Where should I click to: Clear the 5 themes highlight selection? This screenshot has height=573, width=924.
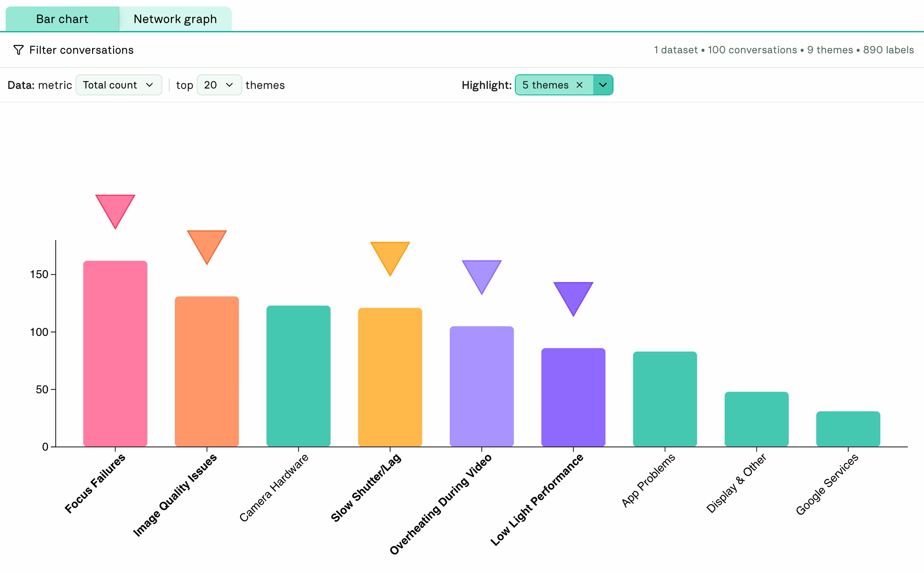[x=580, y=85]
